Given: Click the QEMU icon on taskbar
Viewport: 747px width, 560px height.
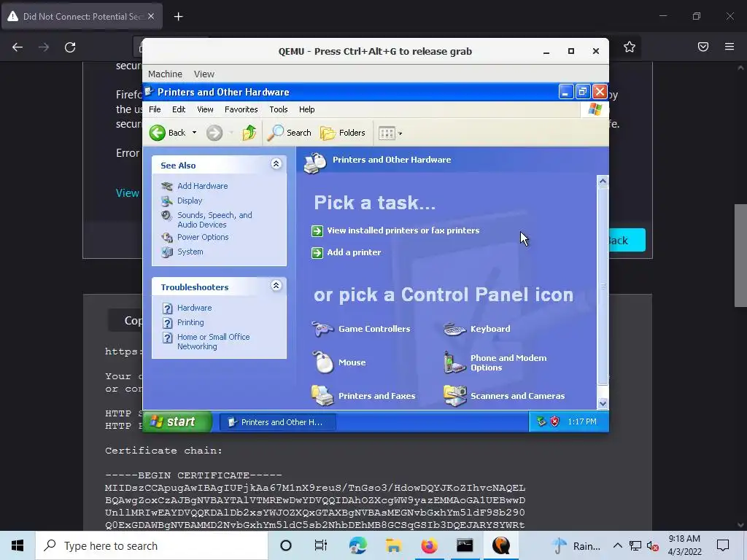Looking at the screenshot, I should point(501,545).
